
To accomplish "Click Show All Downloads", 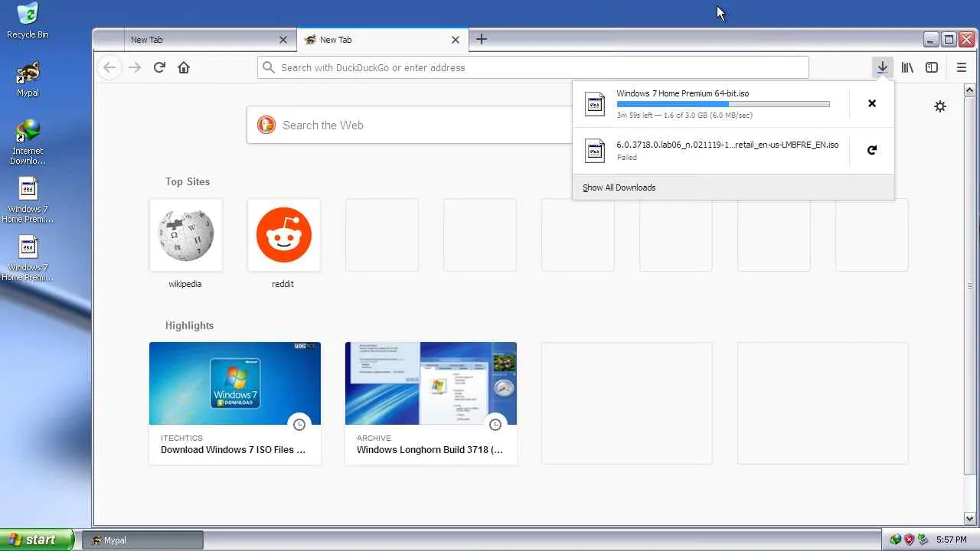I will 733,187.
